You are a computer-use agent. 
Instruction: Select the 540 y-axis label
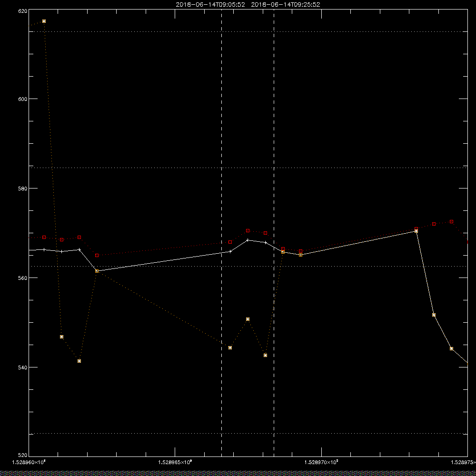coord(23,367)
